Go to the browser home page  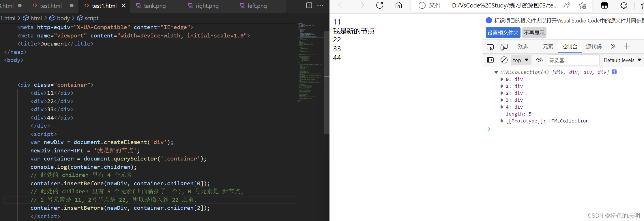coord(399,5)
